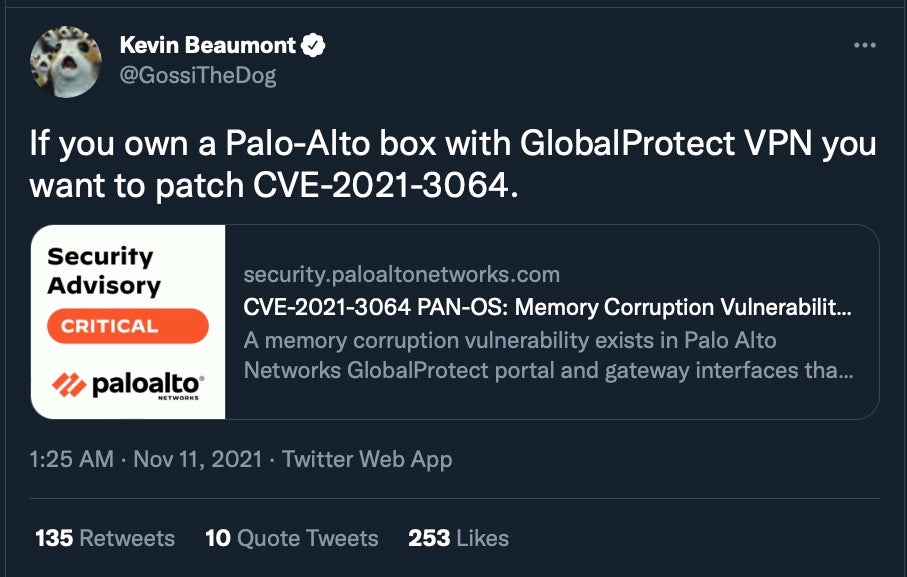Click the Twitter Web App source link
This screenshot has height=577, width=907.
tap(367, 460)
